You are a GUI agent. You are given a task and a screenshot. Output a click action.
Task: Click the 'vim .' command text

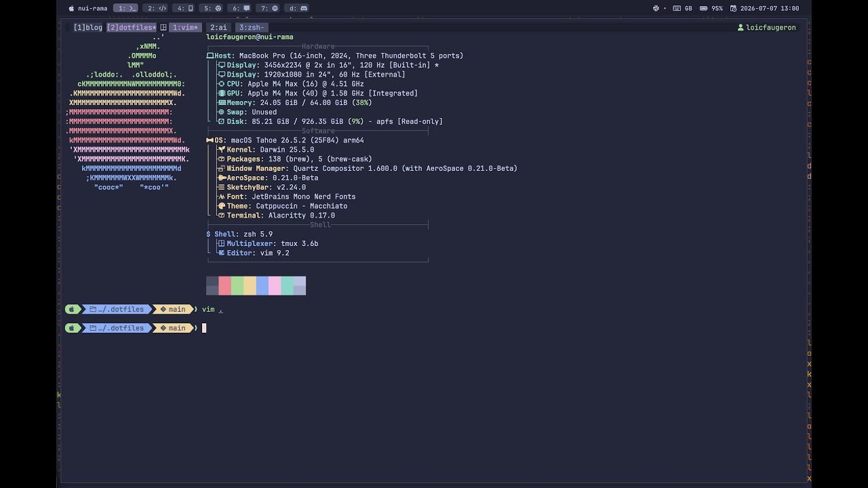point(212,309)
